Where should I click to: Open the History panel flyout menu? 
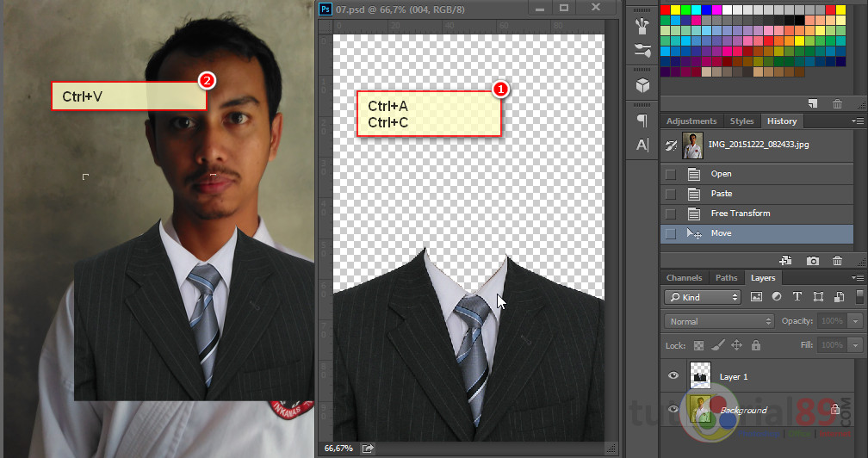(858, 121)
